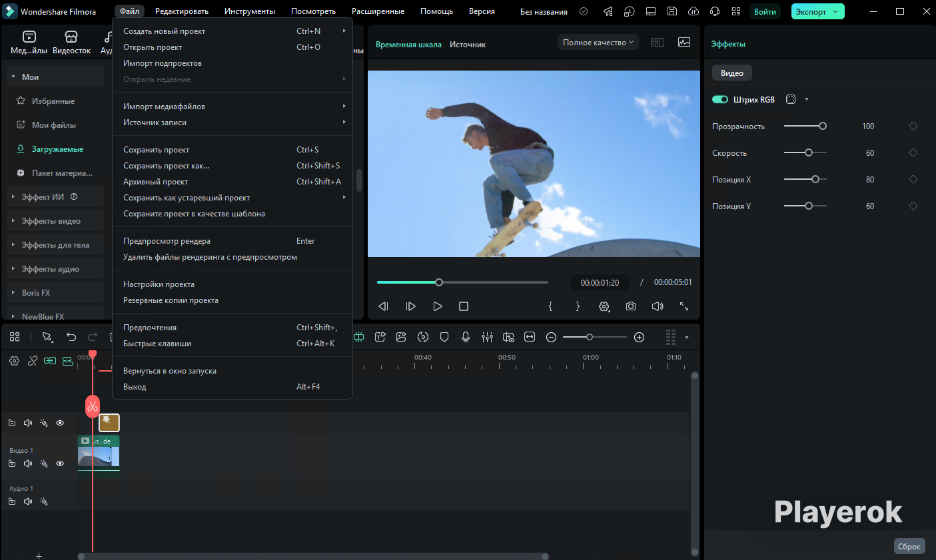Switch to the Источник tab

click(468, 45)
